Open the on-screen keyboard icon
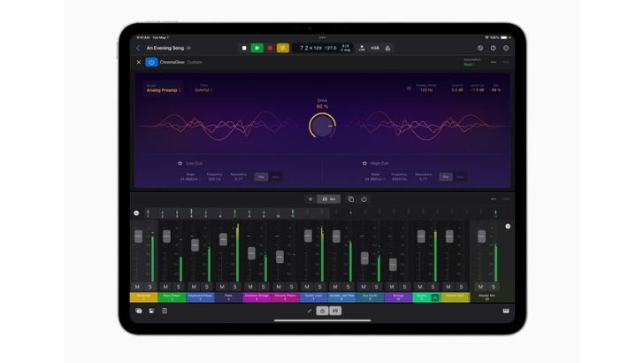Viewport: 644px width, 363px height. click(506, 311)
